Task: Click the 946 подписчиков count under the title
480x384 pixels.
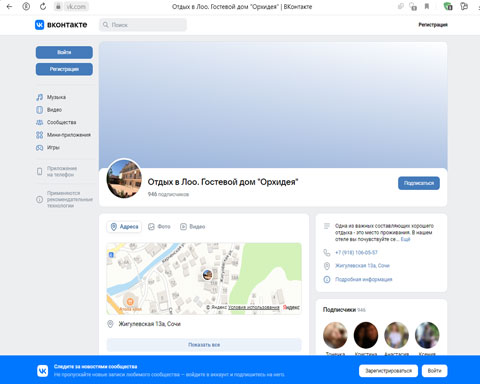Action: pos(168,194)
